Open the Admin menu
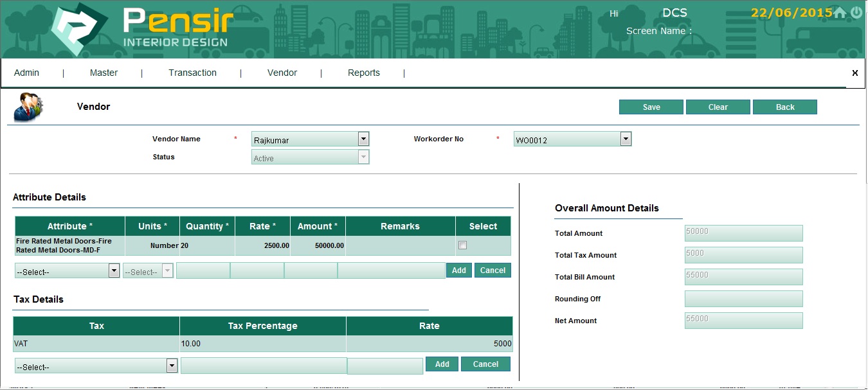This screenshot has width=868, height=390. tap(27, 73)
